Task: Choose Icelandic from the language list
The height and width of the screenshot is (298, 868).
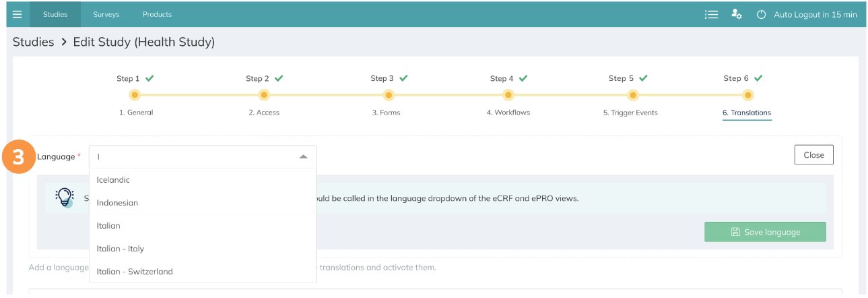Action: pos(113,180)
